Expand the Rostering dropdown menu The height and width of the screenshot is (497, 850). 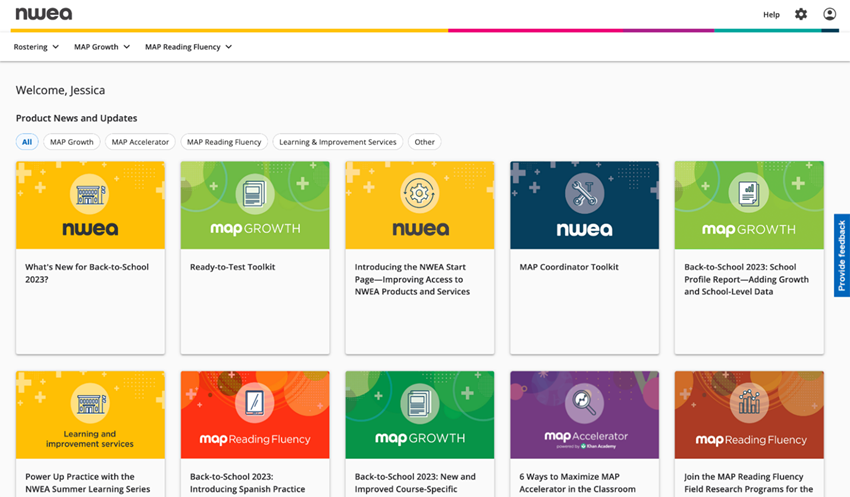36,47
